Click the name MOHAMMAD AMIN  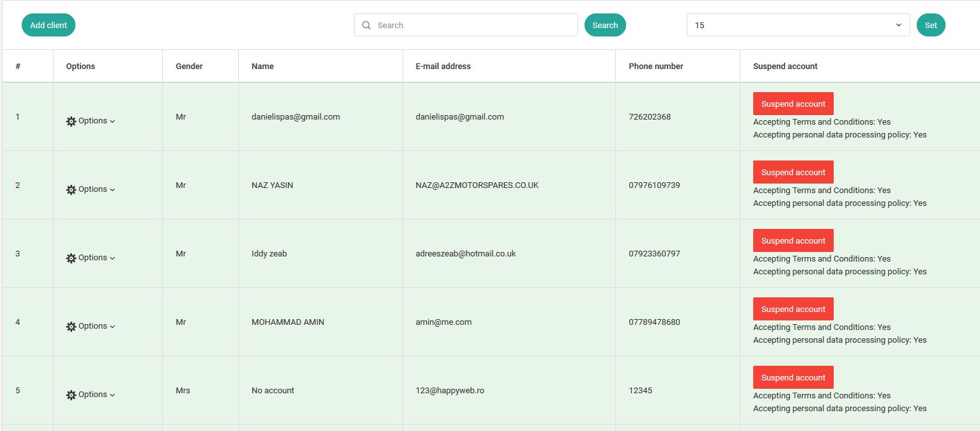click(x=288, y=322)
